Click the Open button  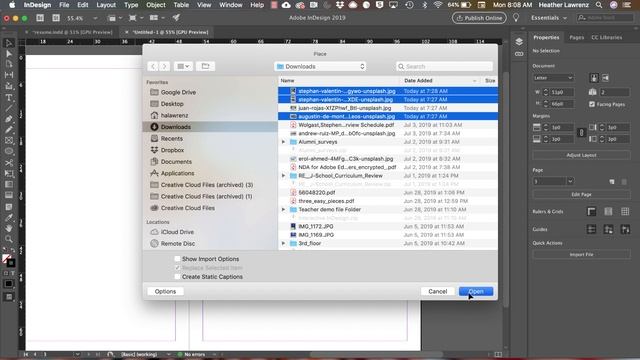pyautogui.click(x=476, y=291)
